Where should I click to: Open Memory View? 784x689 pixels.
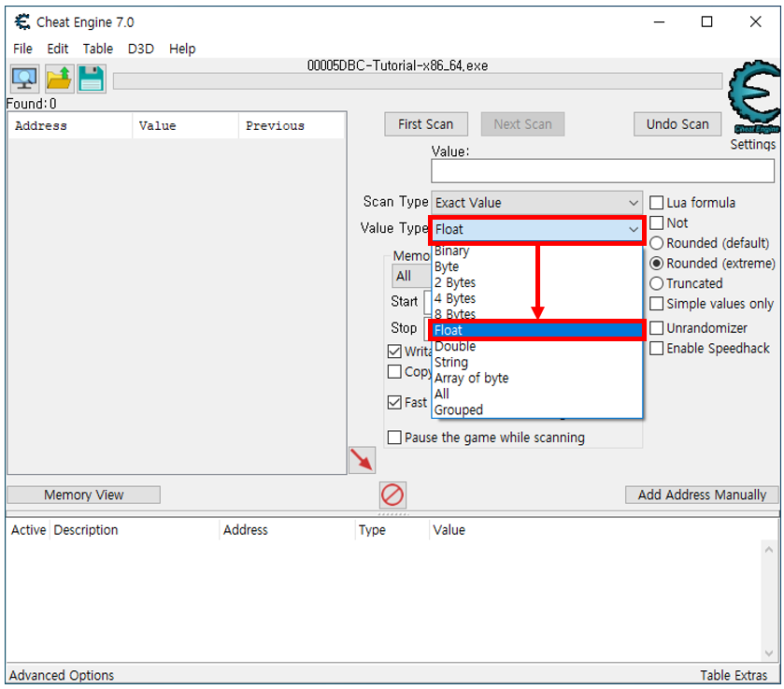(83, 495)
